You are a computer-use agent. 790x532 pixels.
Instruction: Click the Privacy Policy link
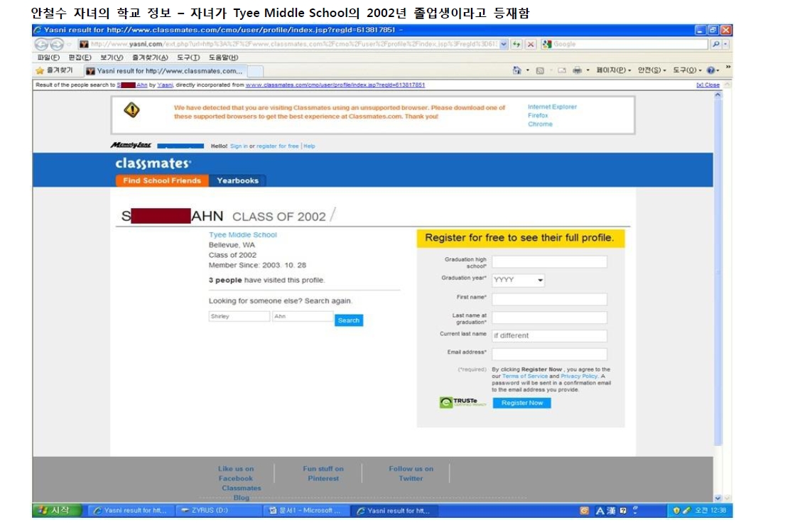(579, 376)
